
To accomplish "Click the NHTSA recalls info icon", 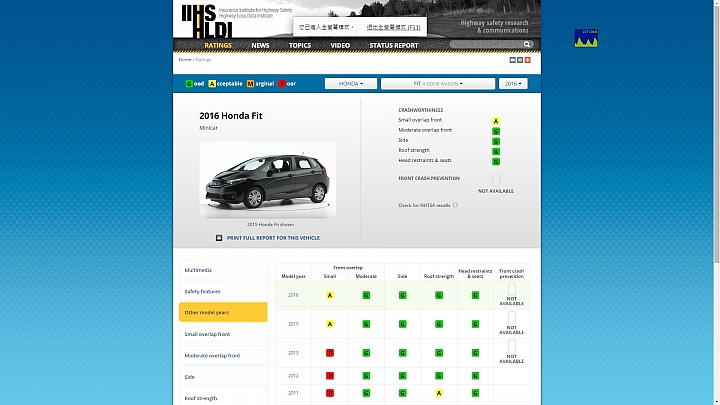I will point(455,205).
